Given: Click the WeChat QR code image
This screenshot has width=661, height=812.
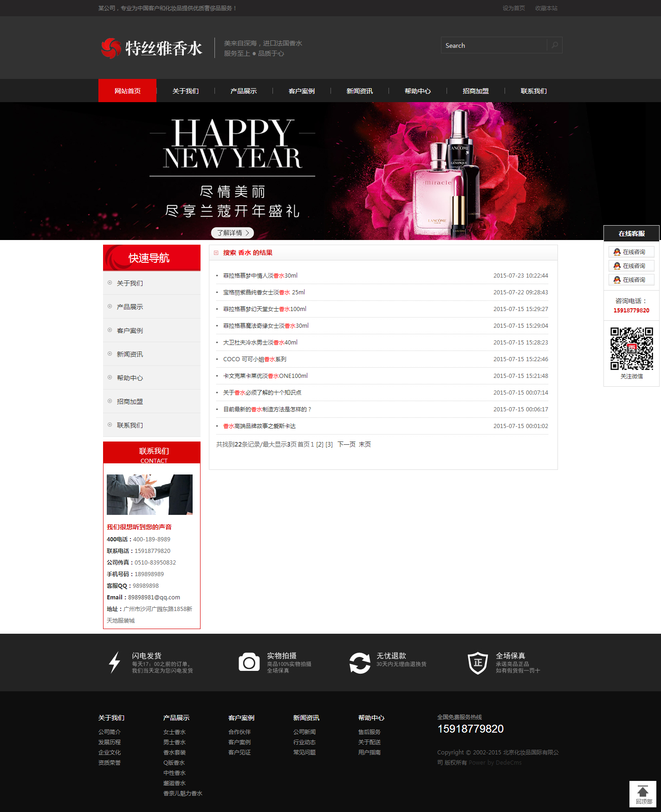Looking at the screenshot, I should pyautogui.click(x=631, y=349).
